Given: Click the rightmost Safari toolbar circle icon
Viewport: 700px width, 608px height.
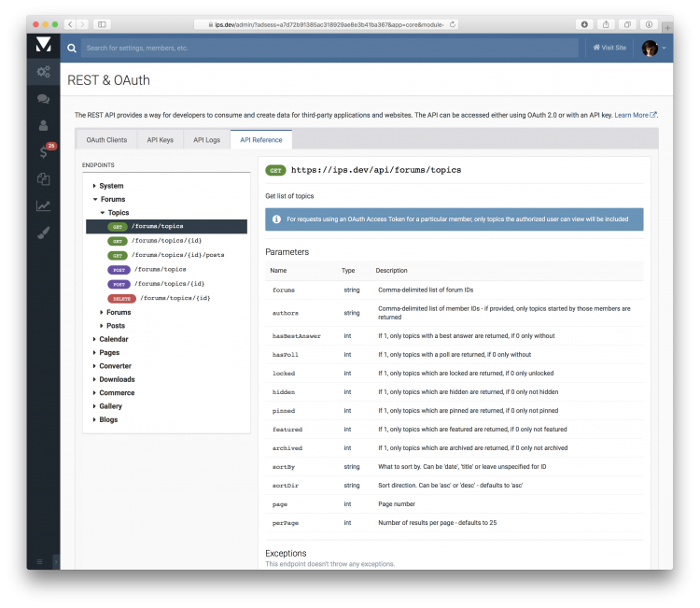Looking at the screenshot, I should pyautogui.click(x=649, y=24).
